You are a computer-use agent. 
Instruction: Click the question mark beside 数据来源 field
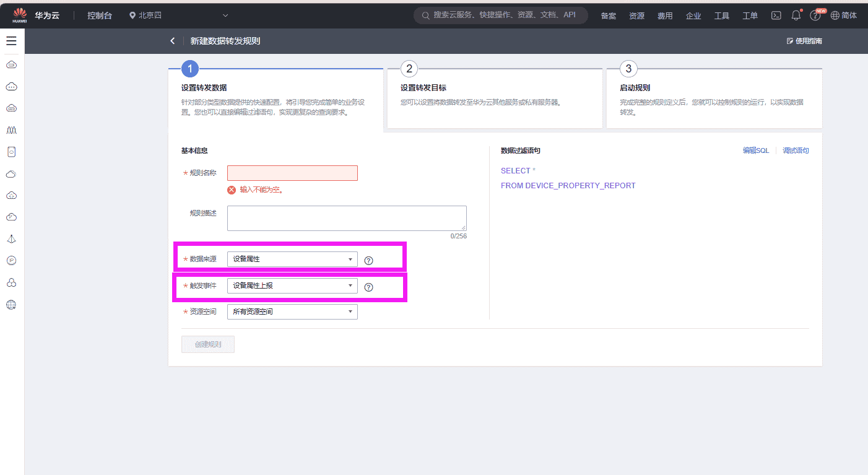368,261
